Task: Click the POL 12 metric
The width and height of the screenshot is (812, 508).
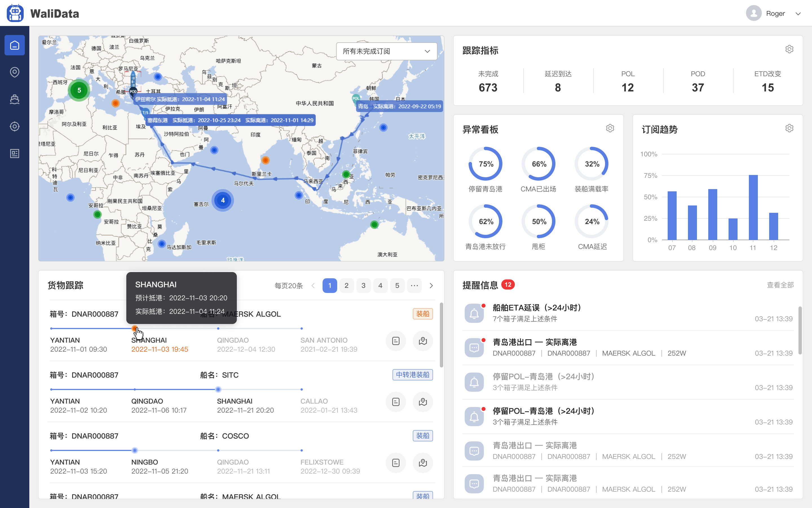Action: pos(628,81)
